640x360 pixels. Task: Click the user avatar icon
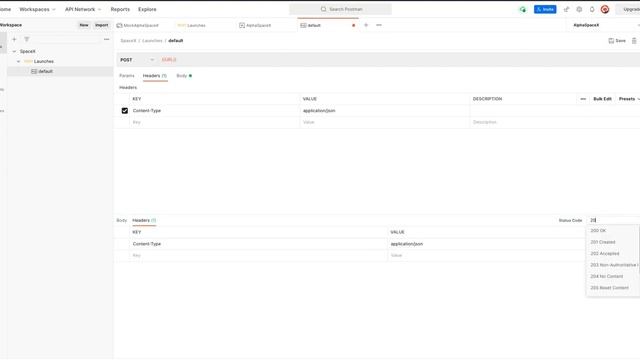(605, 9)
